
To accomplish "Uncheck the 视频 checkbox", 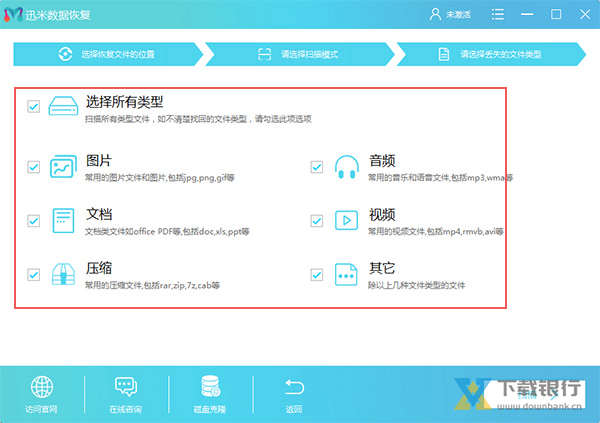I will tap(317, 221).
